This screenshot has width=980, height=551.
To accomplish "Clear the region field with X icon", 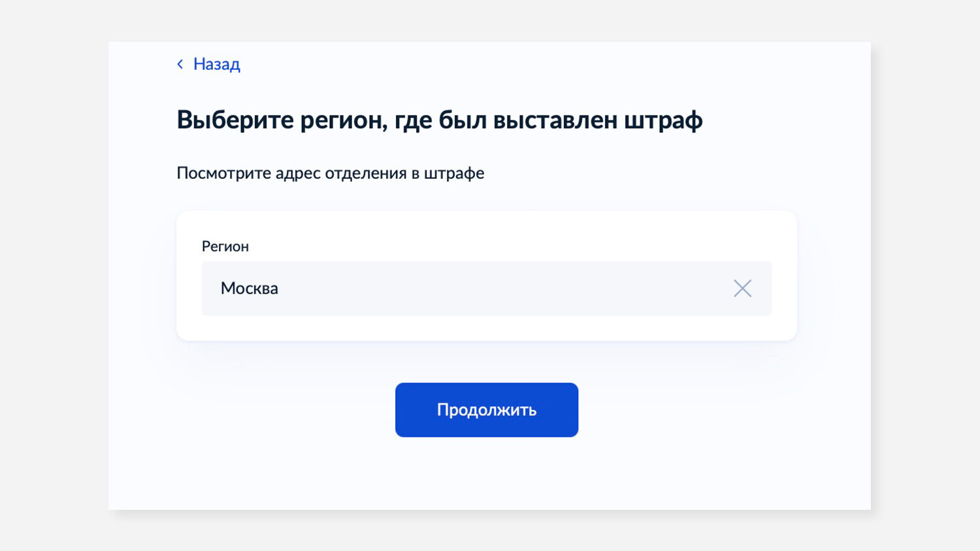I will [742, 289].
